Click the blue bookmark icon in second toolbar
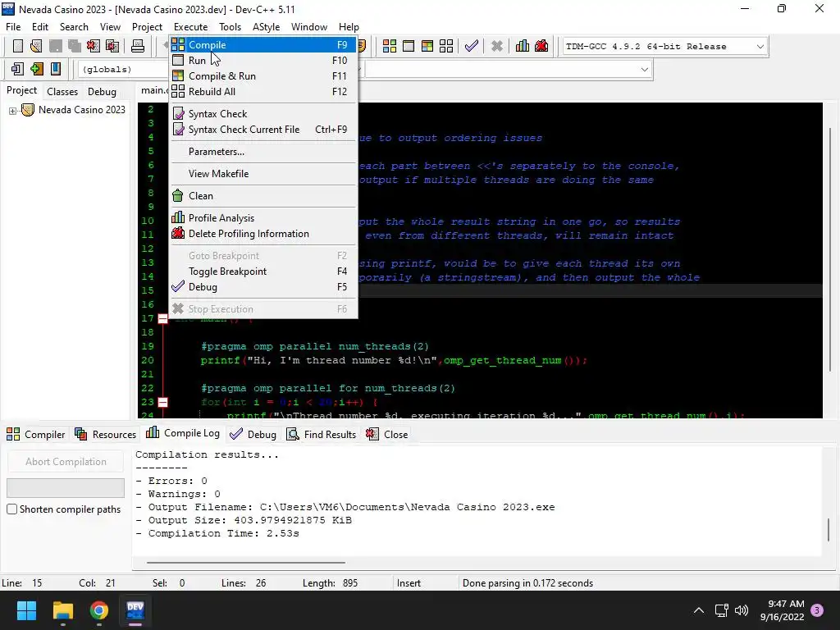The height and width of the screenshot is (630, 840). [56, 69]
